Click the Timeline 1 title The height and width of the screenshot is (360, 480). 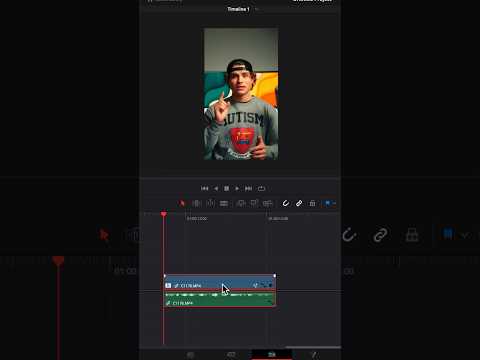[x=238, y=9]
